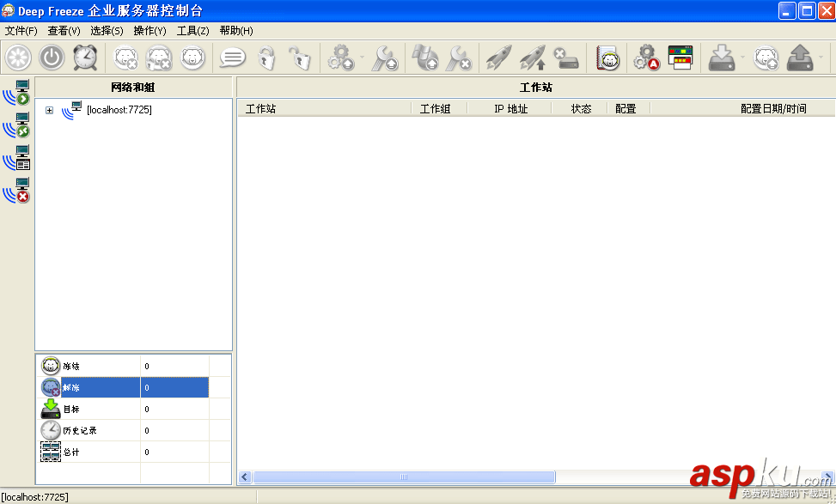
Task: Click the alarm clock wake icon
Action: [85, 58]
